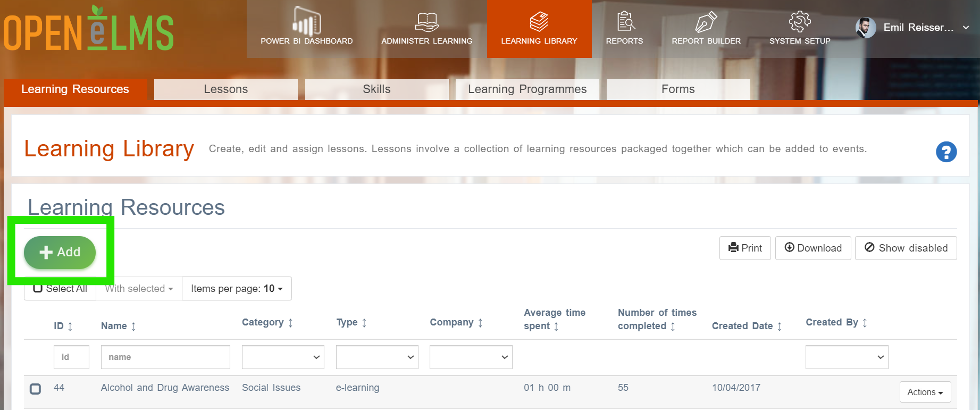Click the Emil Reisser profile avatar
This screenshot has height=410, width=980.
click(x=866, y=28)
